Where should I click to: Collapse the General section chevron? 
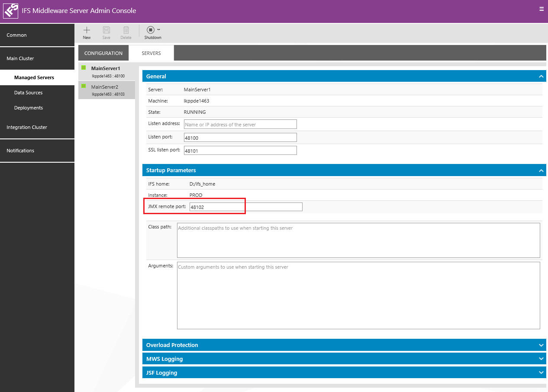pyautogui.click(x=541, y=76)
